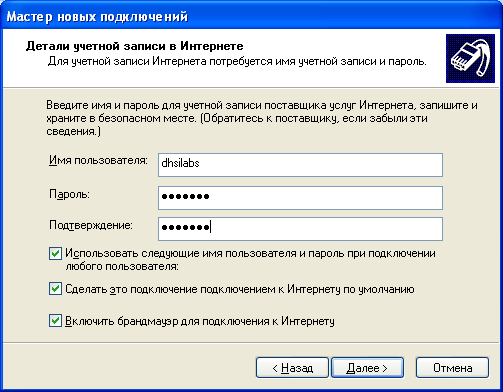503x392 pixels.
Task: Click the 'Мастер новых подключений' title bar
Action: 251,16
